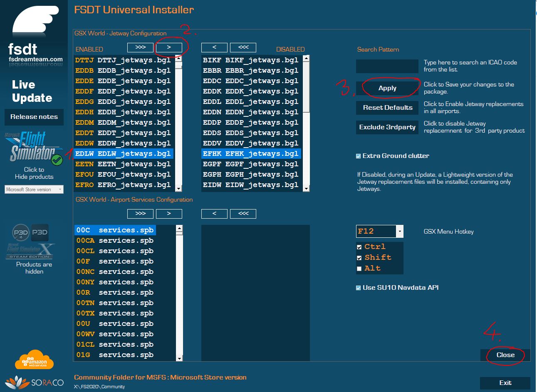The height and width of the screenshot is (392, 537).
Task: Select EBBR_jetways.bgl in disabled list
Action: (x=252, y=71)
